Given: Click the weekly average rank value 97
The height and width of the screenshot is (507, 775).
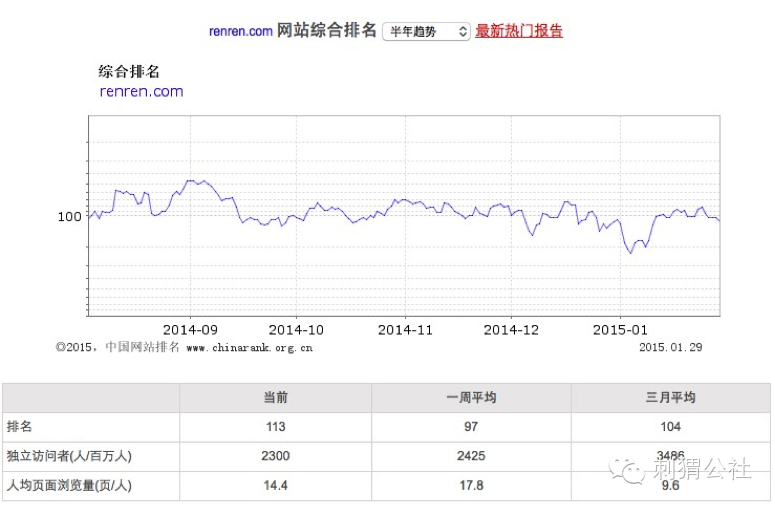Looking at the screenshot, I should (x=471, y=426).
